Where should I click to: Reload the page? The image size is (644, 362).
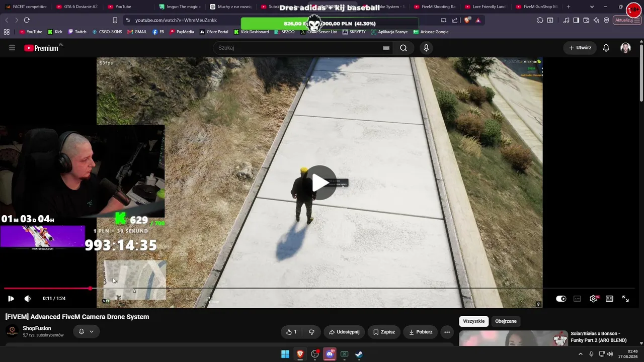point(27,20)
